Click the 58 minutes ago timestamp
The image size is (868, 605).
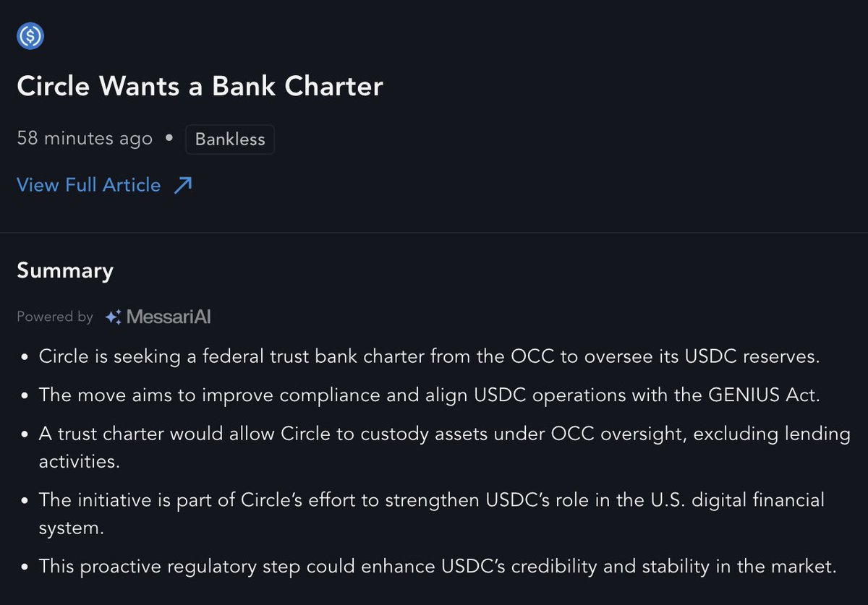(x=85, y=139)
